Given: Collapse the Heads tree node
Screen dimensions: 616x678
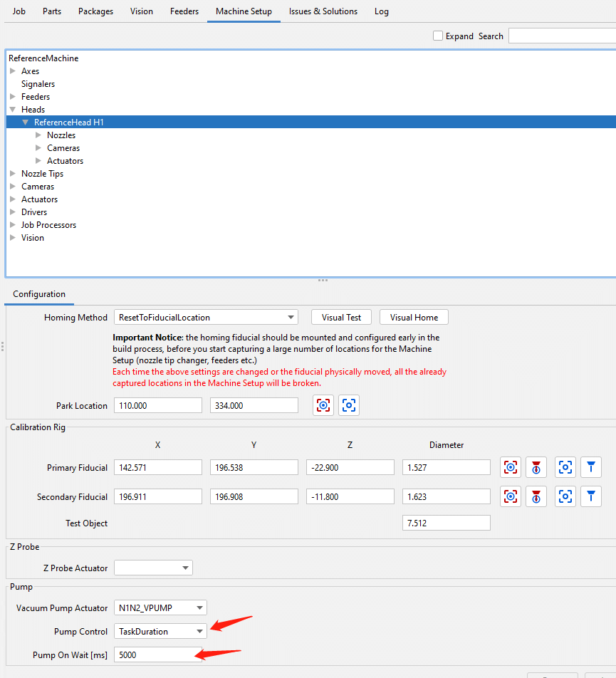Looking at the screenshot, I should pos(13,110).
